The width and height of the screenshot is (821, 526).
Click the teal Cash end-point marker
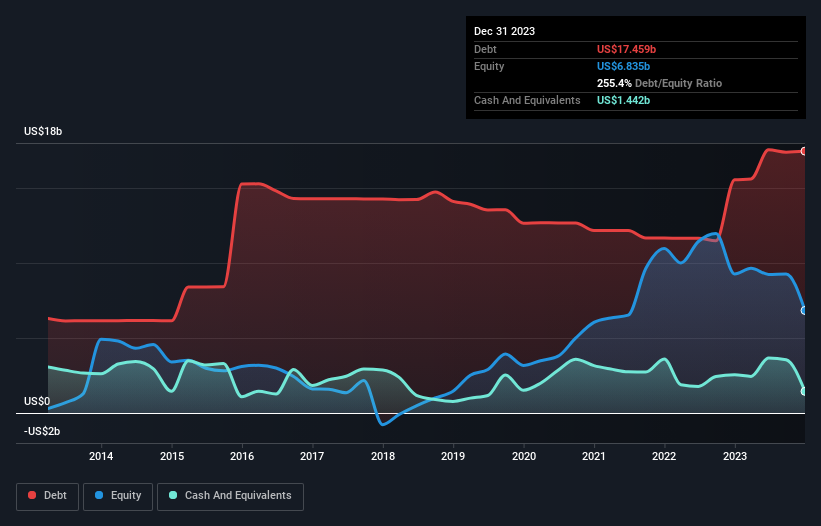click(x=804, y=391)
